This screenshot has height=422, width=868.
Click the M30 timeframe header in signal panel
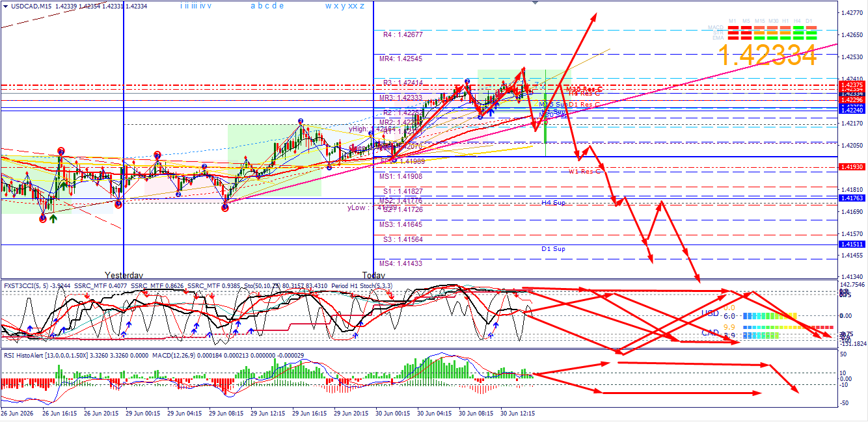[x=773, y=21]
